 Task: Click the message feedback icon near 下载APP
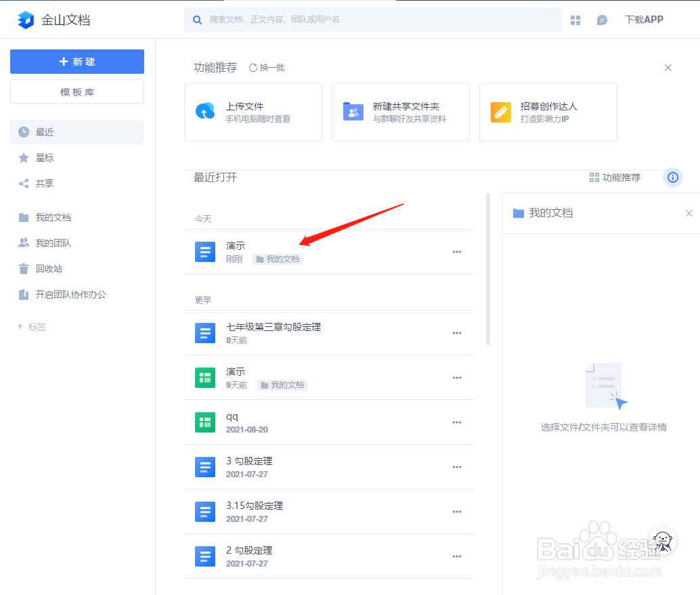[x=601, y=19]
